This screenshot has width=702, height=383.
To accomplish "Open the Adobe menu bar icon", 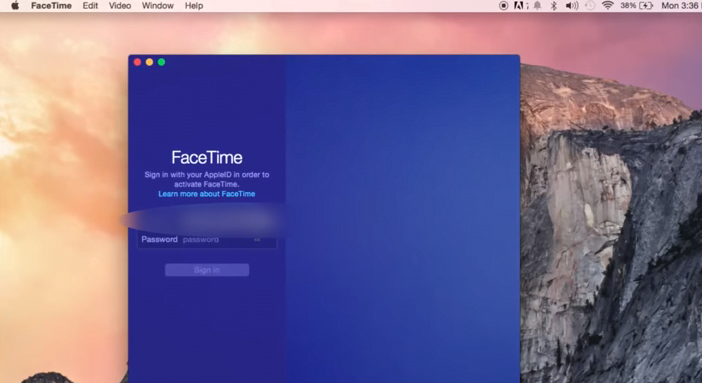I will tap(520, 6).
